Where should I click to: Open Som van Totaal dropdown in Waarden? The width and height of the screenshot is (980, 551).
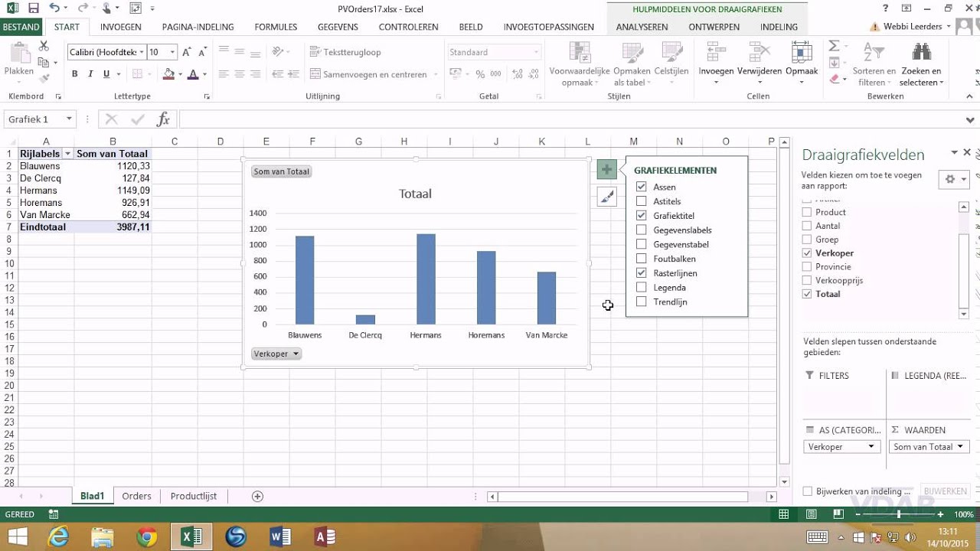point(962,447)
